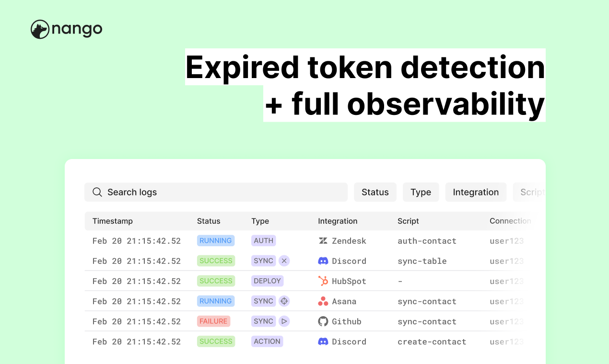The image size is (609, 364).
Task: Open the Type filter
Action: point(421,192)
